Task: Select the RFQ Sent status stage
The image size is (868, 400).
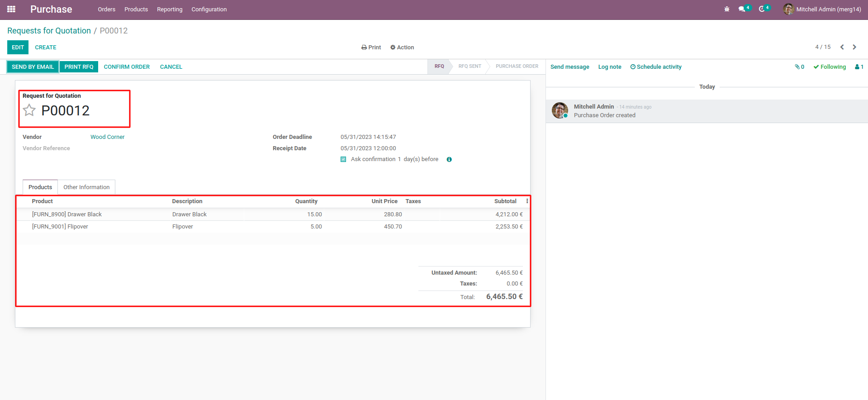Action: tap(470, 67)
